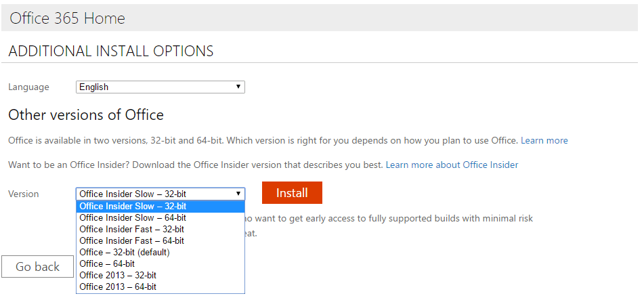This screenshot has width=644, height=298.
Task: Click the Version field label
Action: 24,194
